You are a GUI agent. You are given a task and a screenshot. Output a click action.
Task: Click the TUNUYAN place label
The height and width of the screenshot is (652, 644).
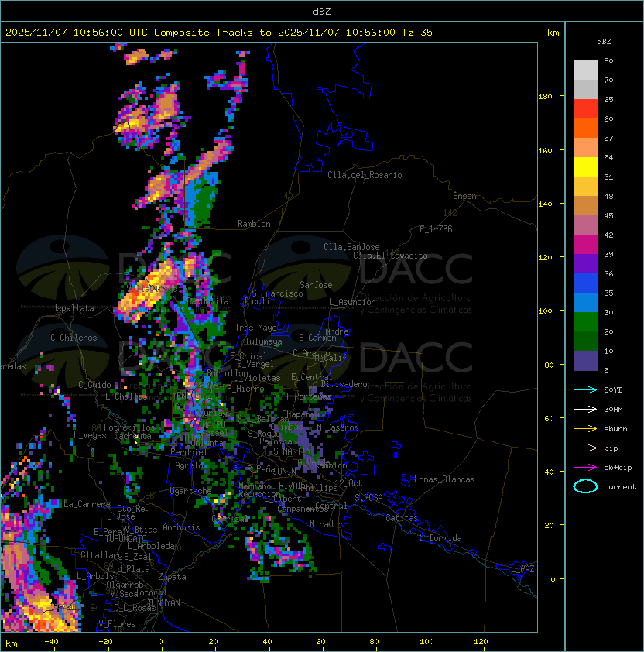pos(164,603)
